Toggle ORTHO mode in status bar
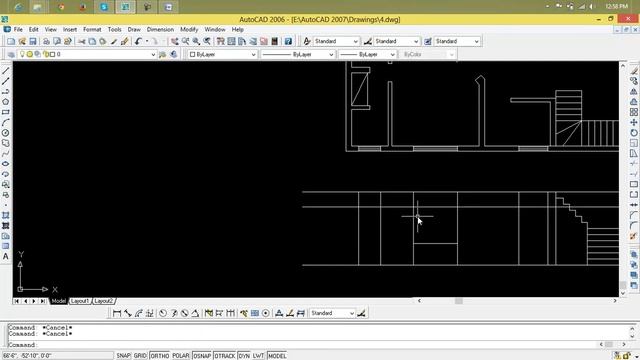This screenshot has height=360, width=640. click(160, 356)
